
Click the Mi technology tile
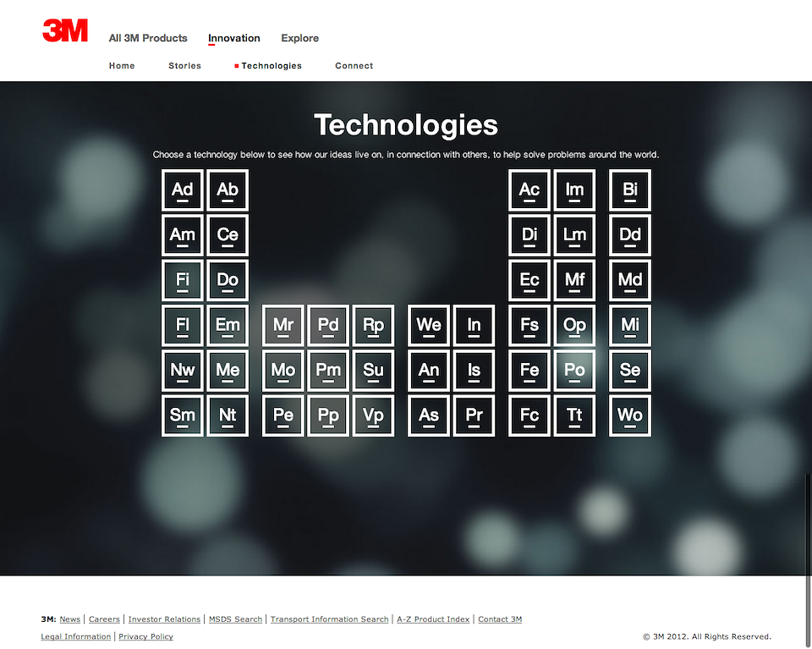[629, 325]
